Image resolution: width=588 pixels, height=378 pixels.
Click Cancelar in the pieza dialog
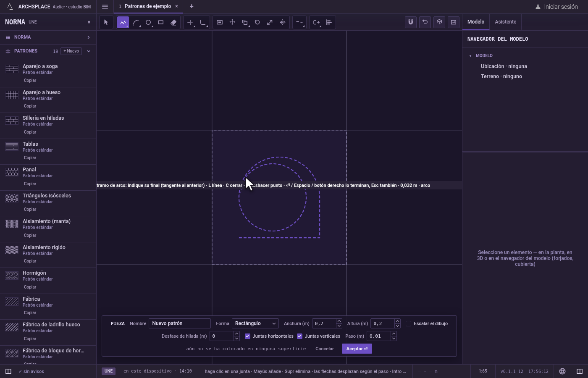[x=325, y=349]
